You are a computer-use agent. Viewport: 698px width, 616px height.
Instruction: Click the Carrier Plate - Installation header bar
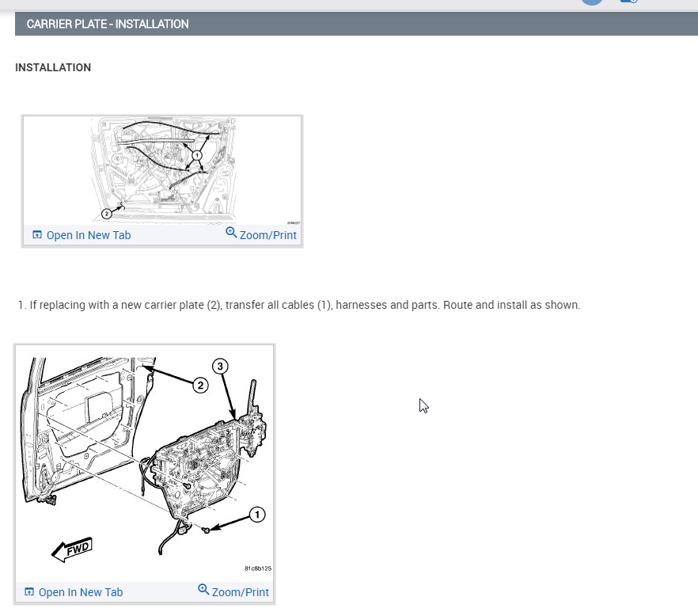pos(356,24)
